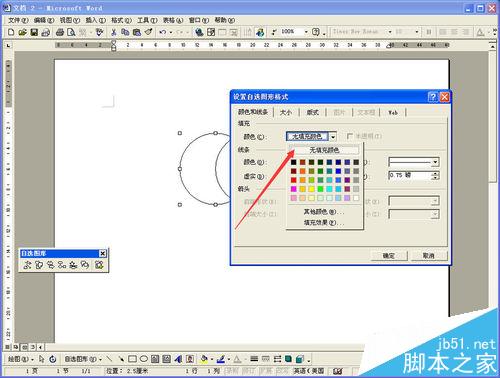Image resolution: width=500 pixels, height=378 pixels.
Task: Pick the white swatch in palette's bottom row
Action: coord(356,198)
